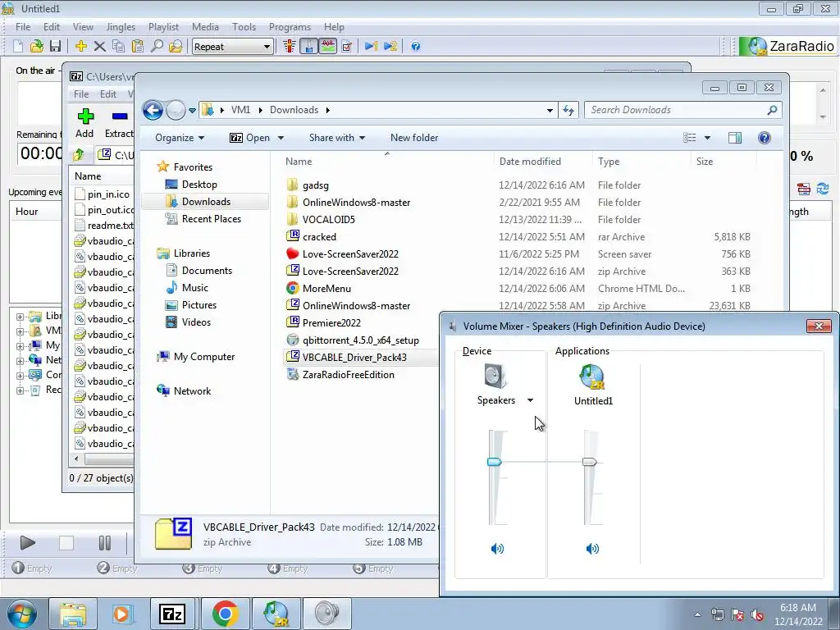
Task: Mute the Speakers device
Action: [497, 549]
